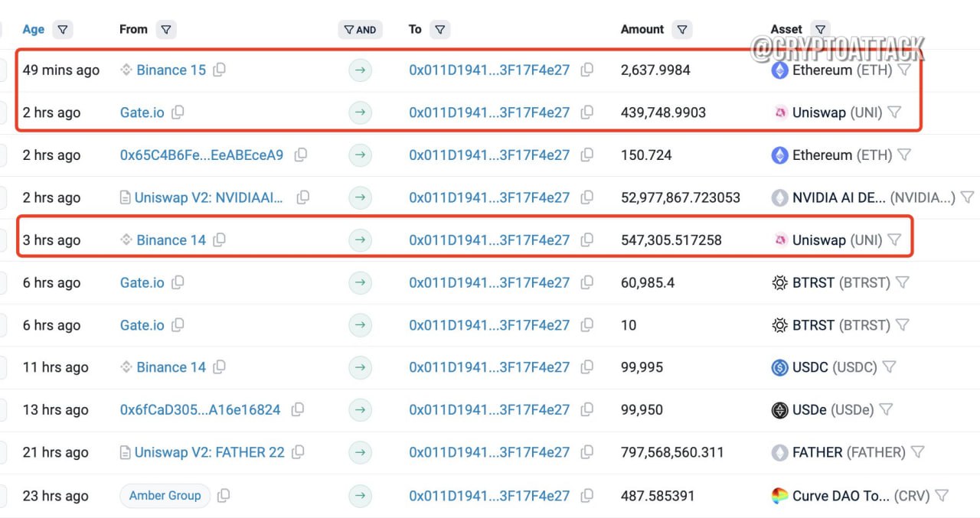Viewport: 980px width, 518px height.
Task: Copy Uniswap V2: FATHER 22 address
Action: [x=298, y=452]
